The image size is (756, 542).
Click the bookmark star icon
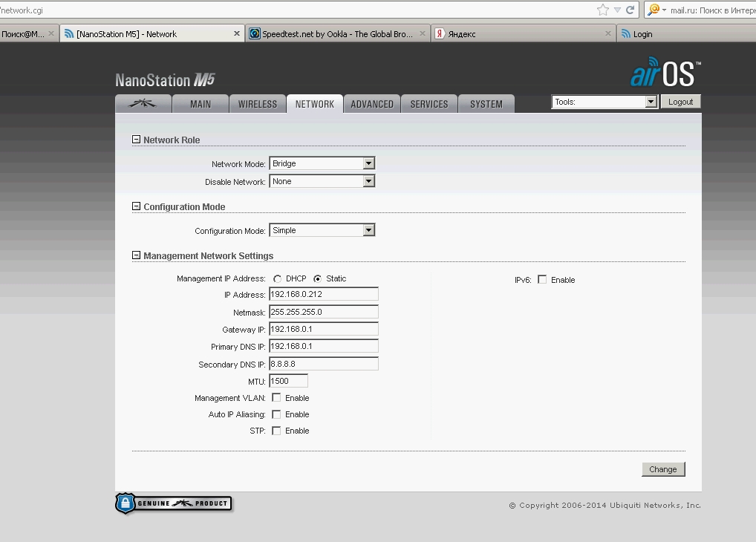(603, 10)
